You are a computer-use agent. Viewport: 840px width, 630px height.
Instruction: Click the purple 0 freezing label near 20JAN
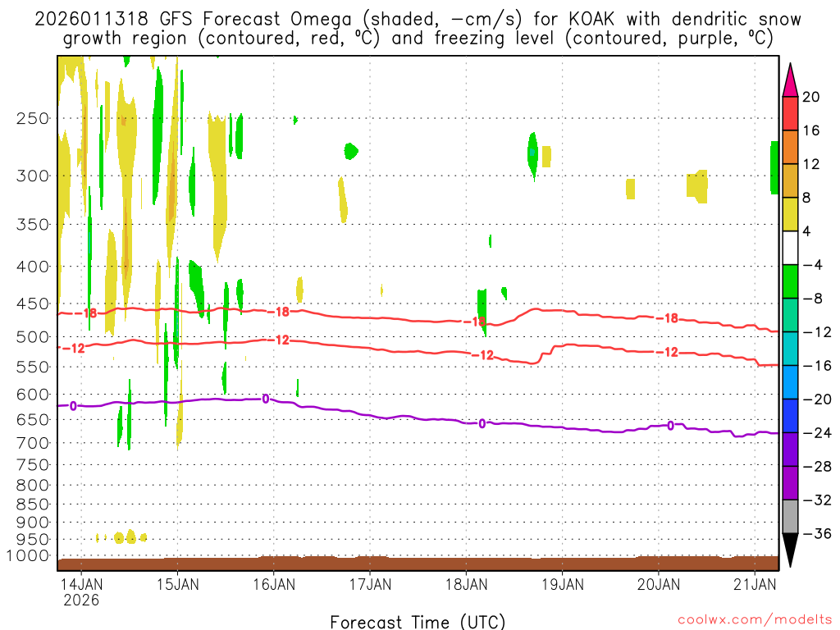click(x=671, y=426)
